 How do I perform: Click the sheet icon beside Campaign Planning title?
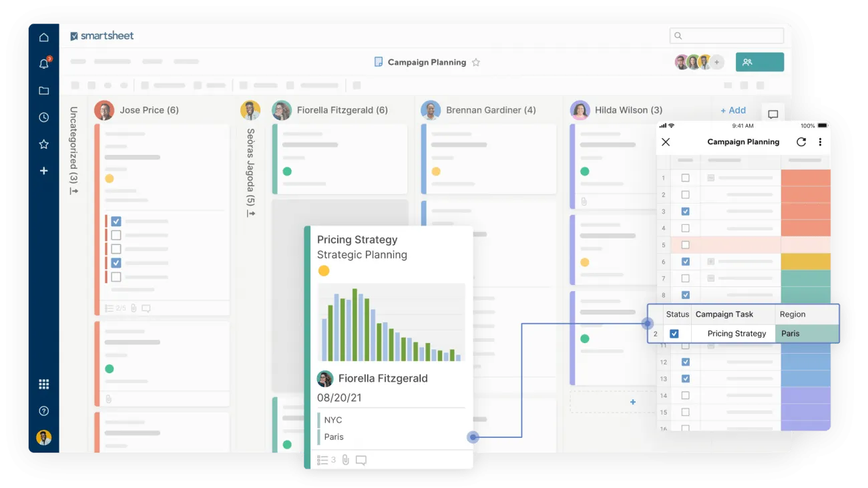click(379, 62)
